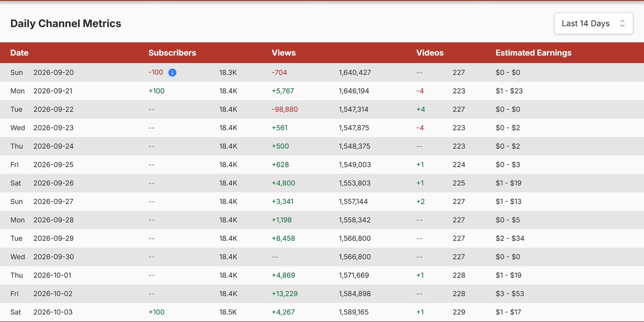
Task: Click the +561 views change
Action: 279,128
